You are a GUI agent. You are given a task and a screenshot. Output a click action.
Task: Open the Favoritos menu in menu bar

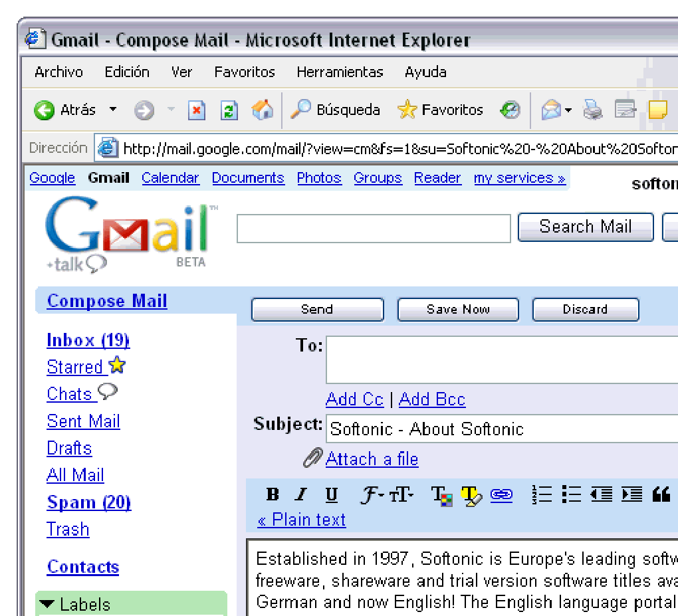click(245, 72)
